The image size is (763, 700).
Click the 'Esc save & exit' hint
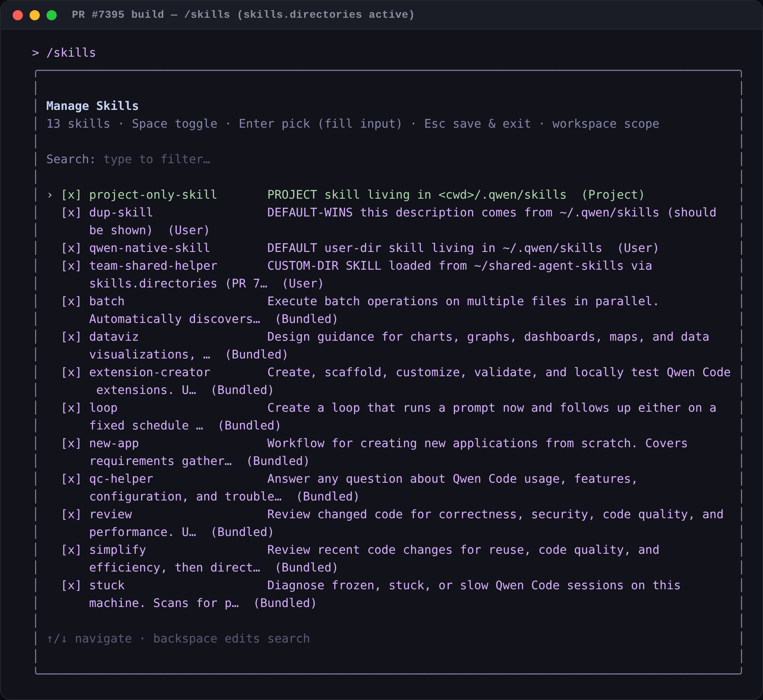click(478, 124)
